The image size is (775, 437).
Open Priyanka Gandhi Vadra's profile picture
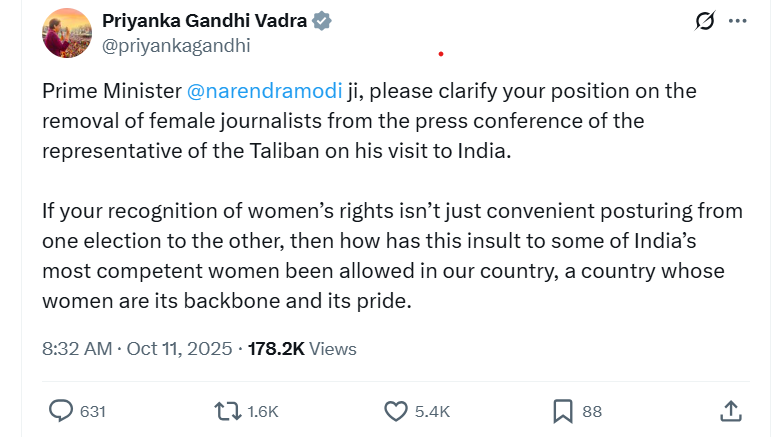pos(67,34)
